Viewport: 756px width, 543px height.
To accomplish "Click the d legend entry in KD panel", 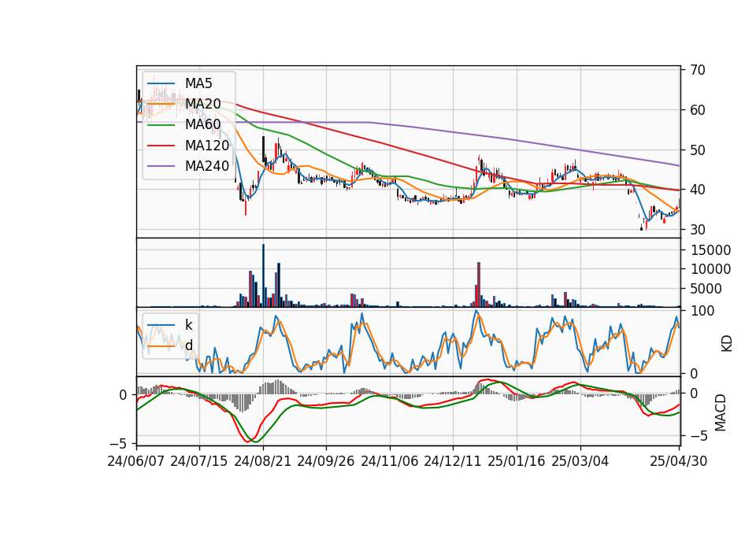I will [188, 345].
